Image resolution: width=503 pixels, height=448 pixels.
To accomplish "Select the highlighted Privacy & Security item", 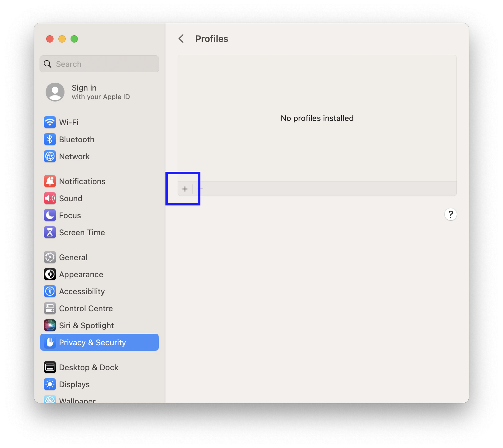I will (x=92, y=342).
